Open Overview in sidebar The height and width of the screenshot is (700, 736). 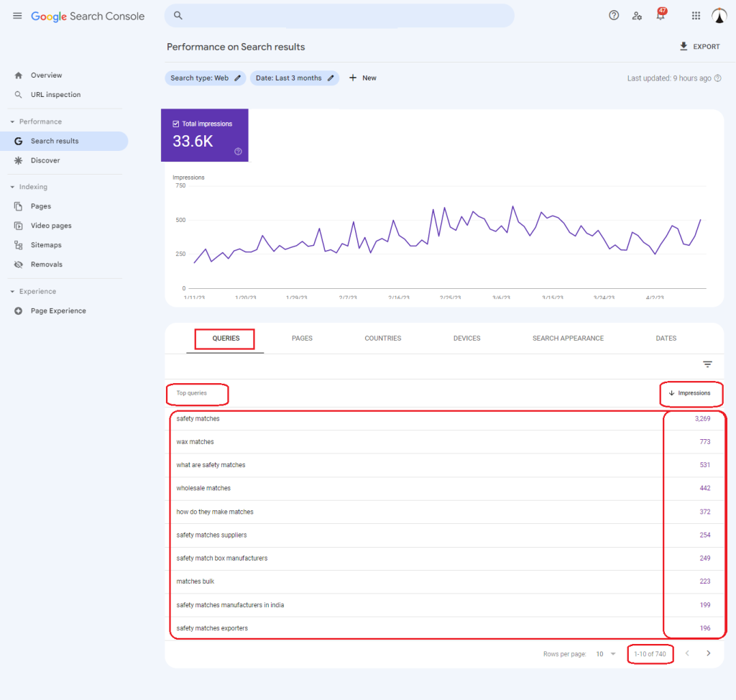coord(47,75)
